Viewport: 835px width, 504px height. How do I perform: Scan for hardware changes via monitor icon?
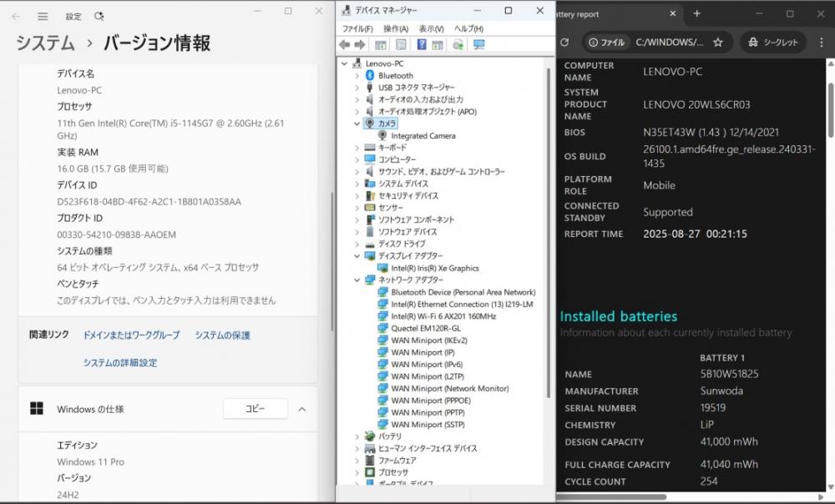(478, 45)
